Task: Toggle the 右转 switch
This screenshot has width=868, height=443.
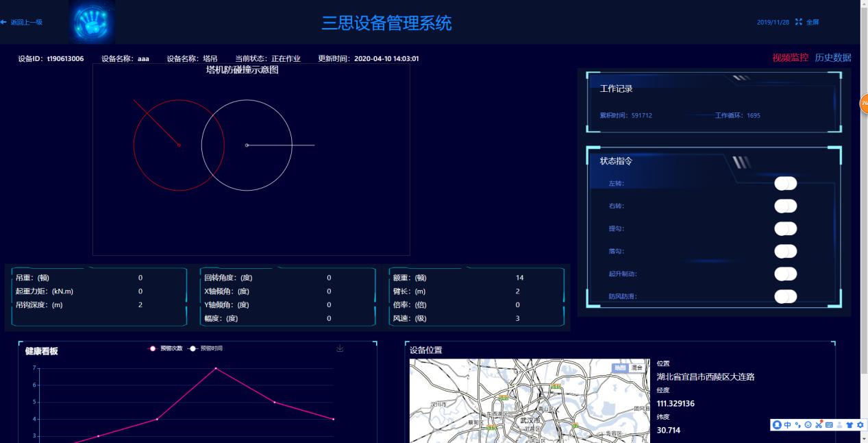Action: coord(785,206)
